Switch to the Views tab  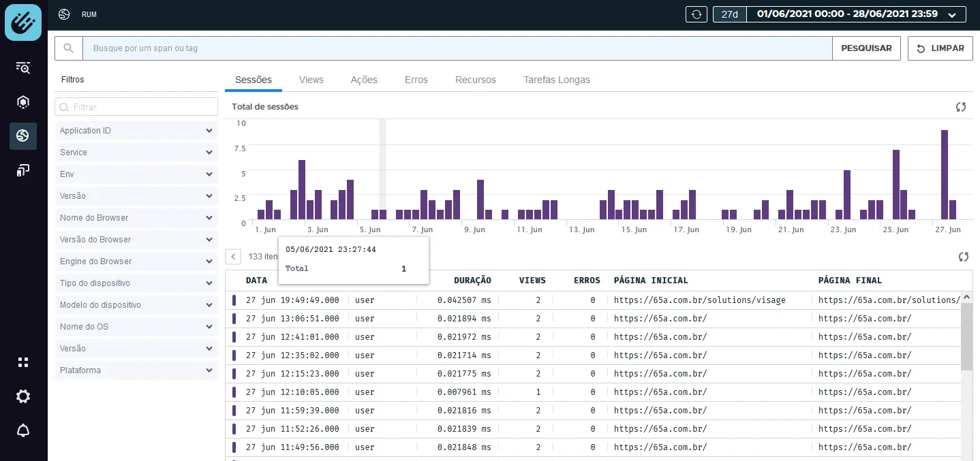pyautogui.click(x=311, y=80)
